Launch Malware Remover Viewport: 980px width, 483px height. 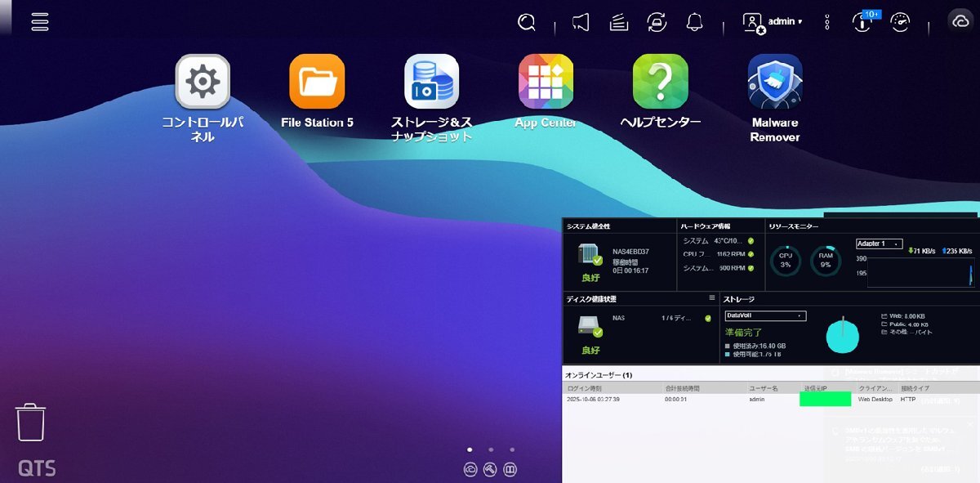pos(775,82)
